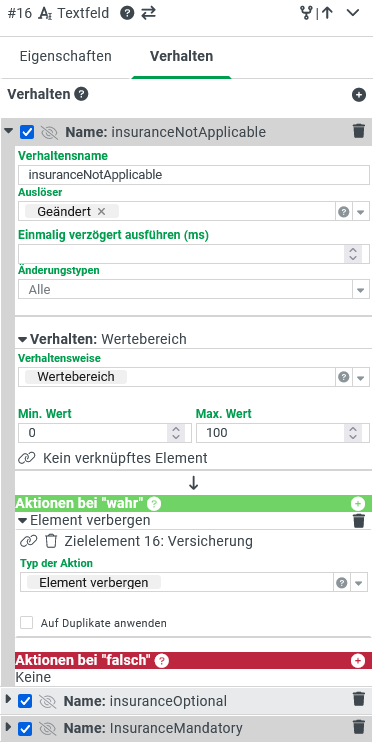Screen dimensions: 373x743
Task: Click the Verhaltensname input field
Action: coord(194,175)
